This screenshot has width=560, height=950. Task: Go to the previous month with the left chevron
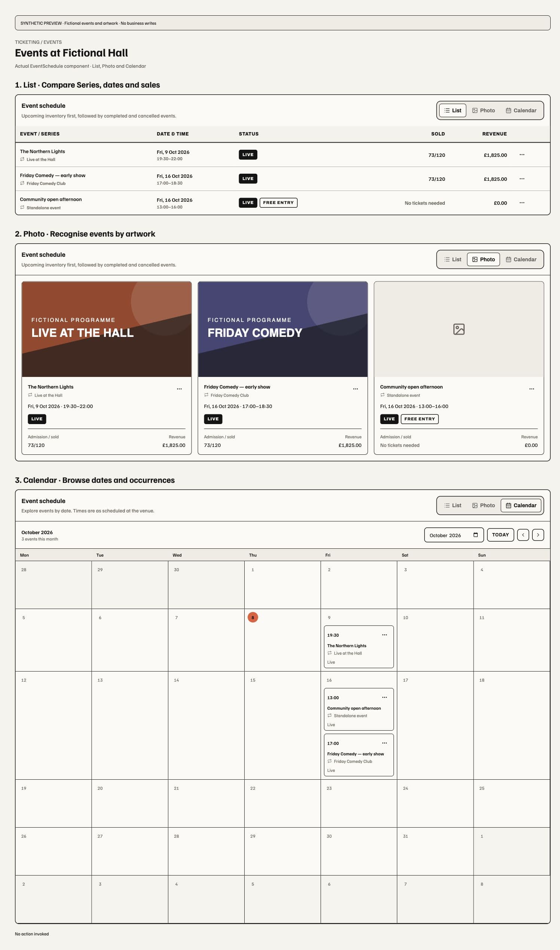[523, 535]
